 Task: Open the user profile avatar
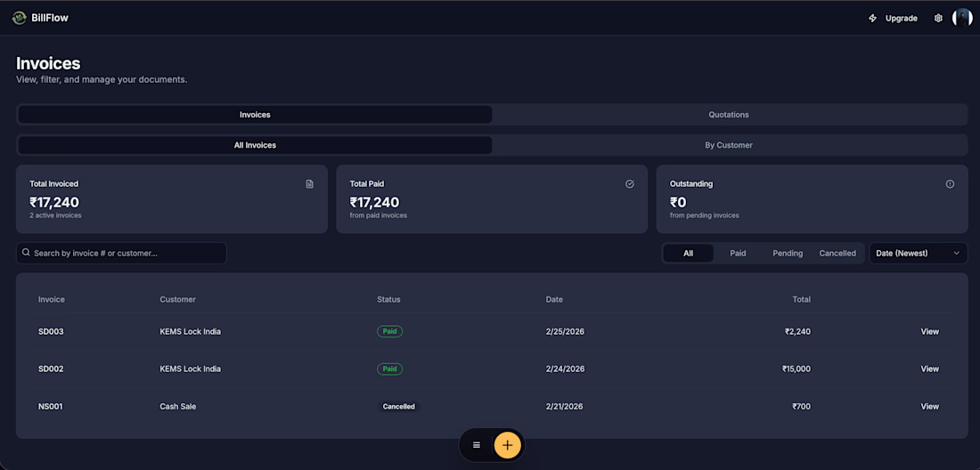pyautogui.click(x=962, y=18)
